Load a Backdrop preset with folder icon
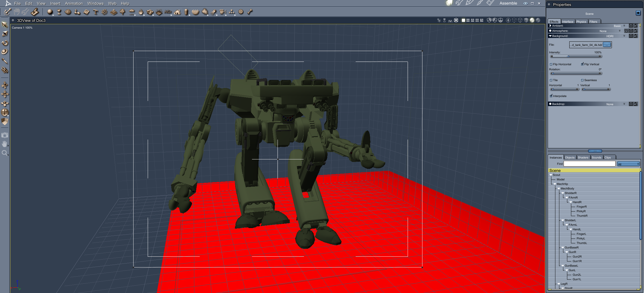 click(x=635, y=104)
